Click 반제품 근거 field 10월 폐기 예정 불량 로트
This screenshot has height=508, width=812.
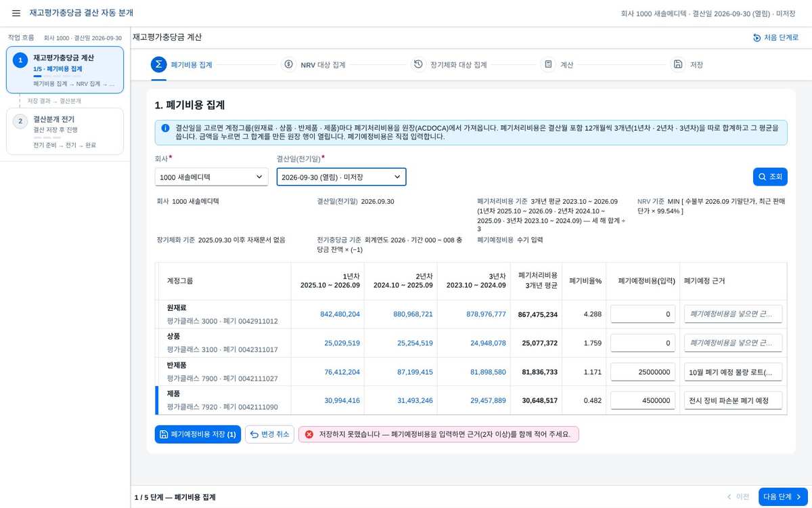[733, 372]
